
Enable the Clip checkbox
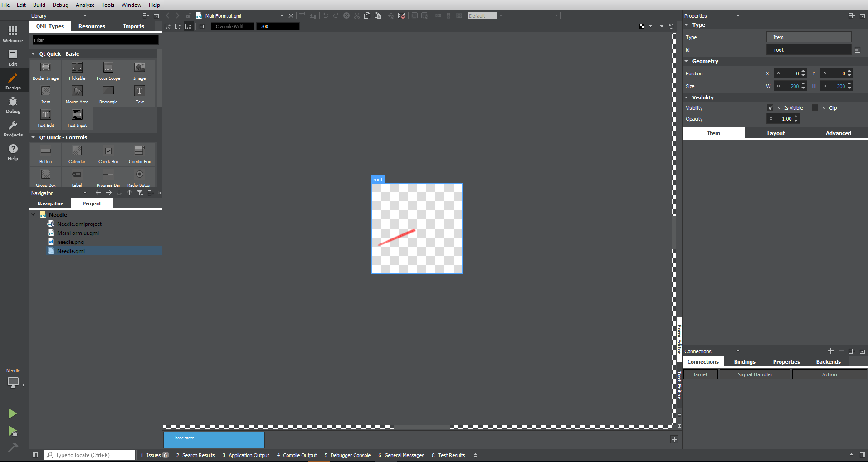(815, 108)
